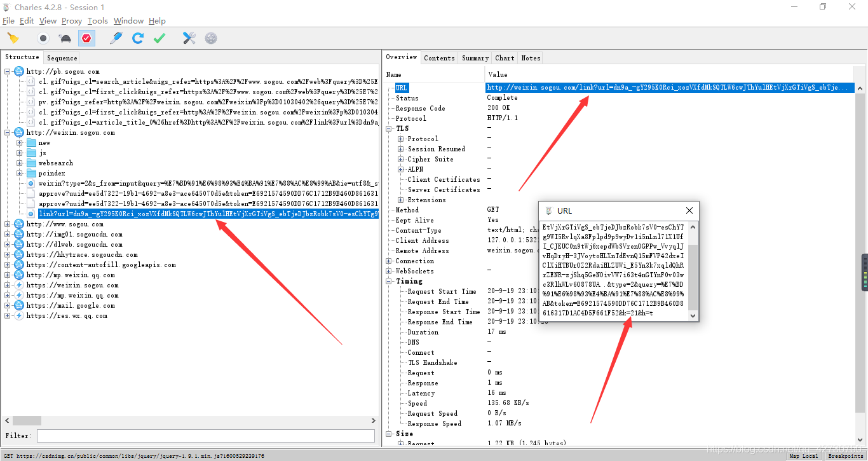Switch to the Sequence tab
Screen dimensions: 868x461
click(x=62, y=58)
